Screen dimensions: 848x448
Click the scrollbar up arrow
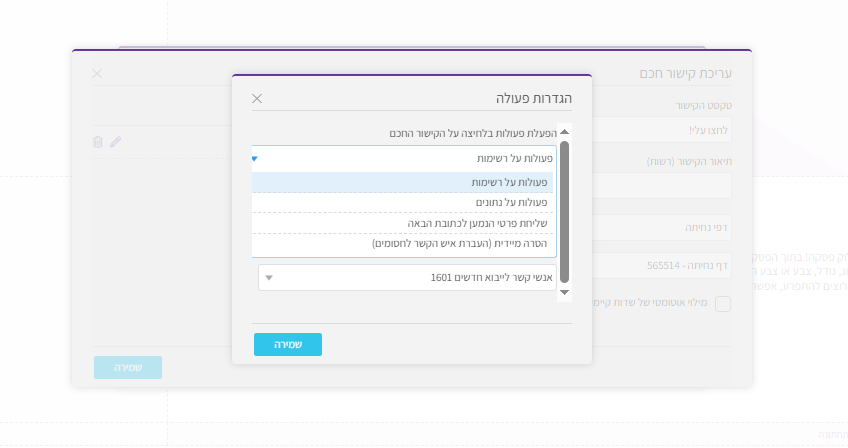[564, 132]
